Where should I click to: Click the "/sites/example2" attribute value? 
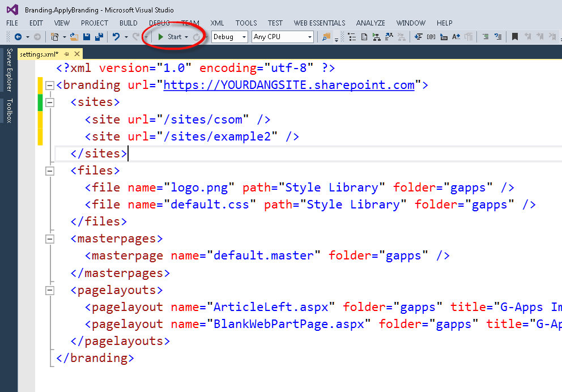[217, 137]
